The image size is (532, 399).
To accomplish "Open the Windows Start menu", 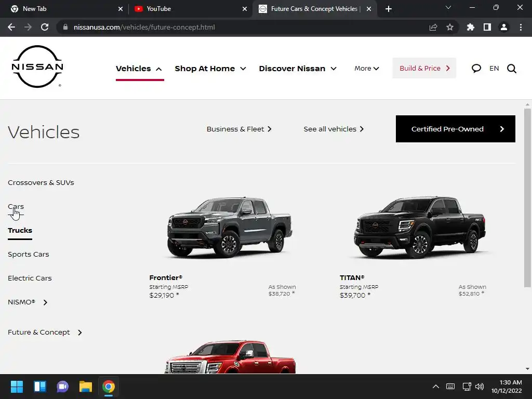I will coord(17,387).
